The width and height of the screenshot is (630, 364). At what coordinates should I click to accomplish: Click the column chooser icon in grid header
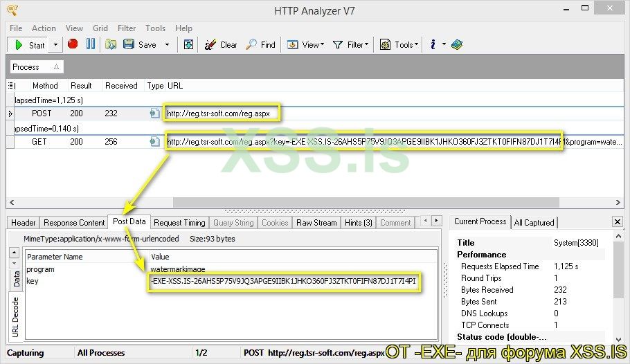tap(12, 86)
